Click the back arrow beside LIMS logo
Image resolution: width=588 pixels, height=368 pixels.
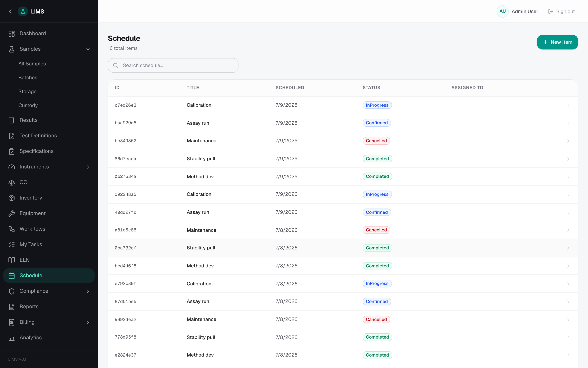point(10,11)
